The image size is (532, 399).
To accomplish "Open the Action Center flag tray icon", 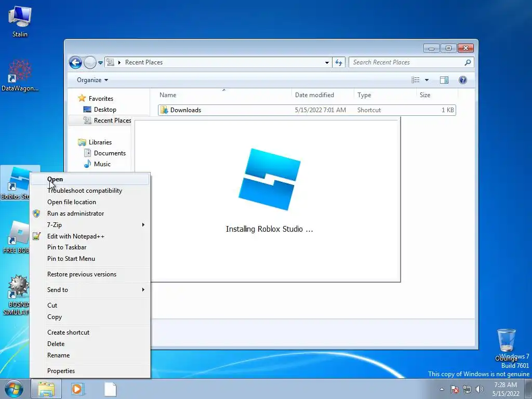I will (x=455, y=389).
